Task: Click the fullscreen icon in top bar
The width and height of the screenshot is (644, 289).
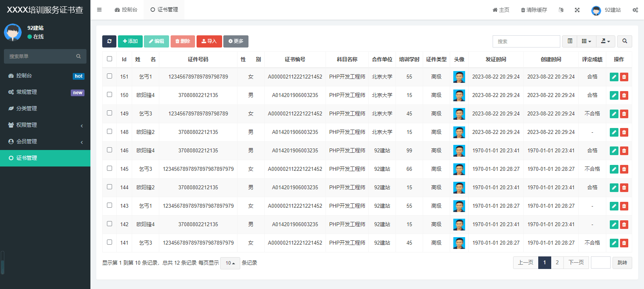Action: point(577,10)
